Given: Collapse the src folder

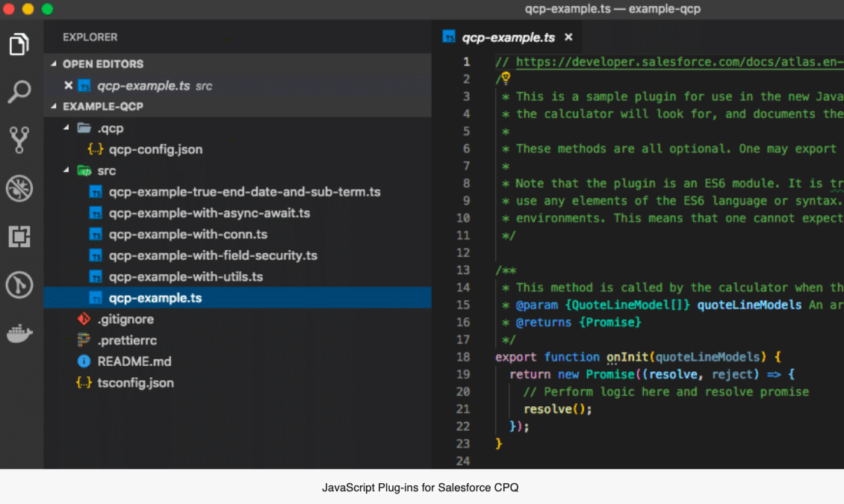Looking at the screenshot, I should (66, 171).
